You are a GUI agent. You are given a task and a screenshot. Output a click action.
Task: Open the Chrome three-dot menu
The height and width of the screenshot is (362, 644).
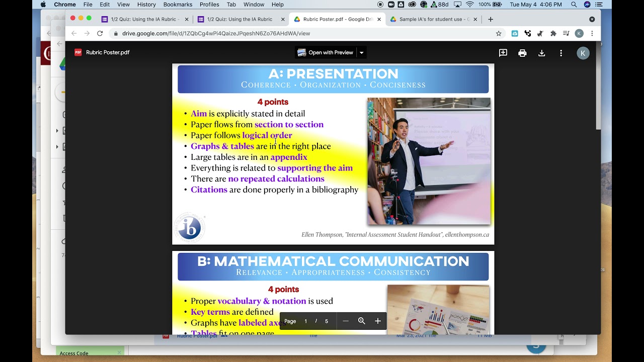pos(592,34)
